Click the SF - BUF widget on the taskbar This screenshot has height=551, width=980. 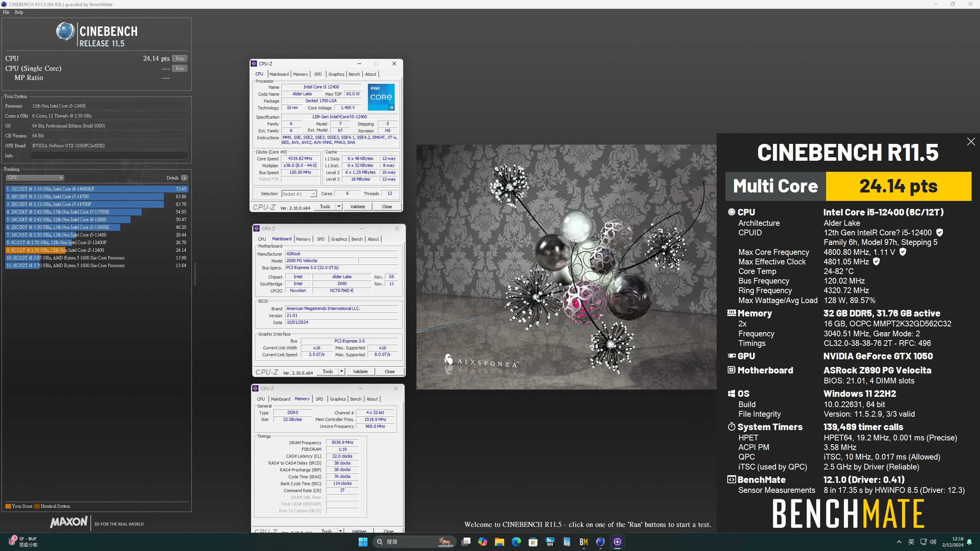click(x=23, y=541)
